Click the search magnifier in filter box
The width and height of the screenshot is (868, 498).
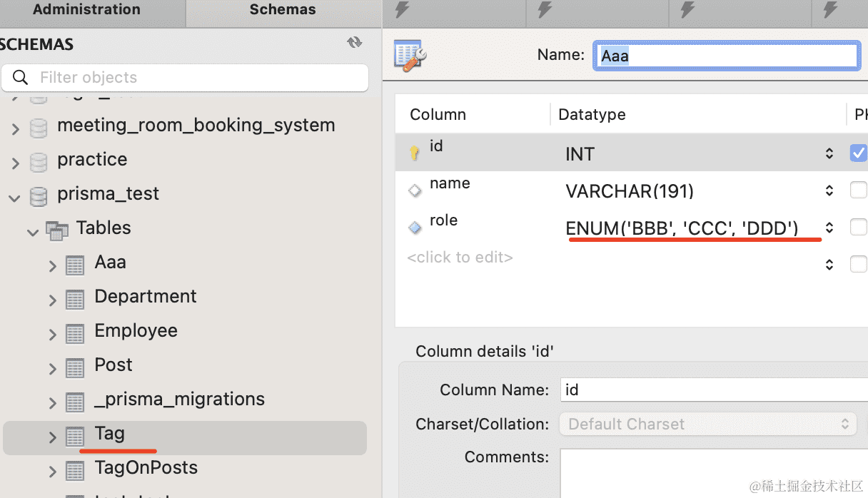21,78
